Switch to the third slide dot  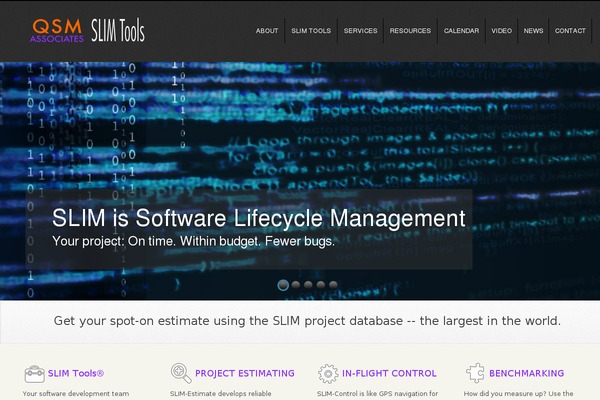[x=308, y=284]
